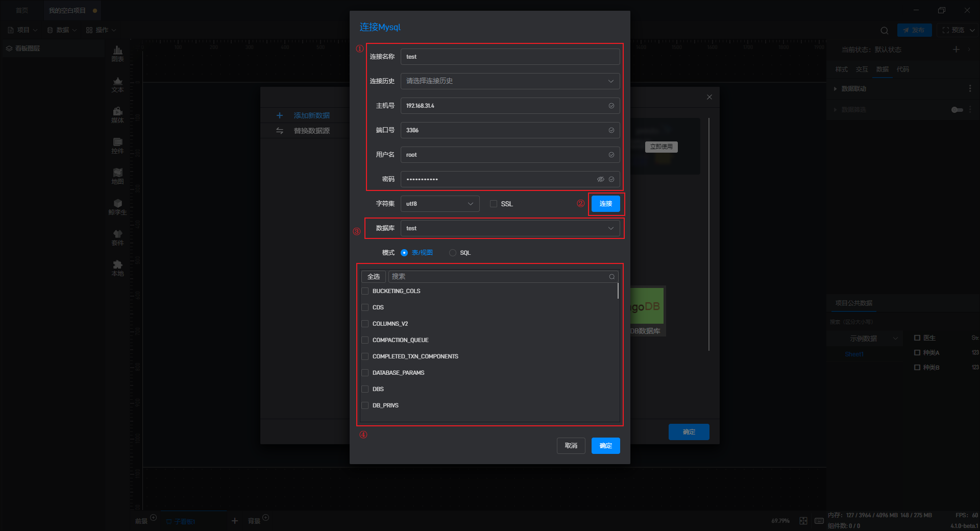
Task: Open the 孪生 (twin) sidebar icon
Action: coord(117,207)
